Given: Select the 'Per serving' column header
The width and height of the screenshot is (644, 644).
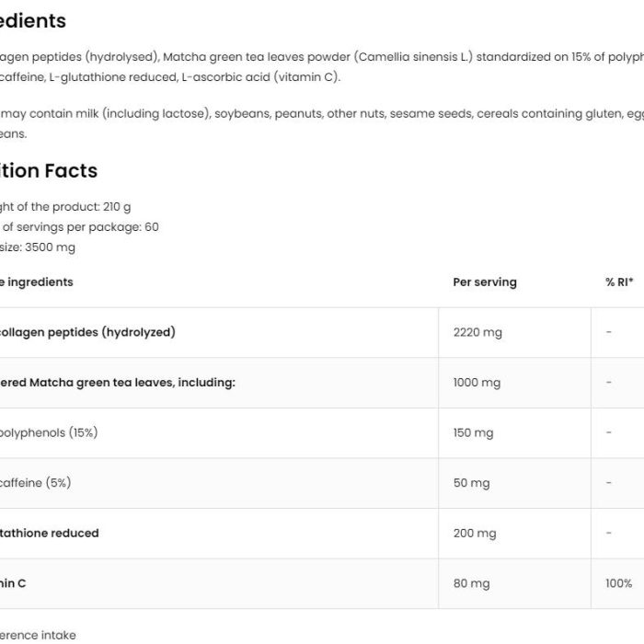Looking at the screenshot, I should (x=485, y=282).
